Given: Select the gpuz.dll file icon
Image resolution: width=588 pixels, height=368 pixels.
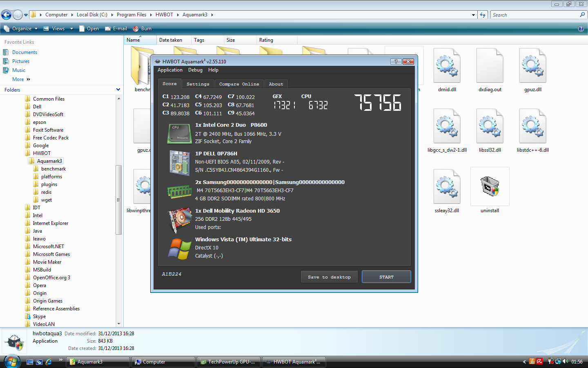Looking at the screenshot, I should 533,65.
